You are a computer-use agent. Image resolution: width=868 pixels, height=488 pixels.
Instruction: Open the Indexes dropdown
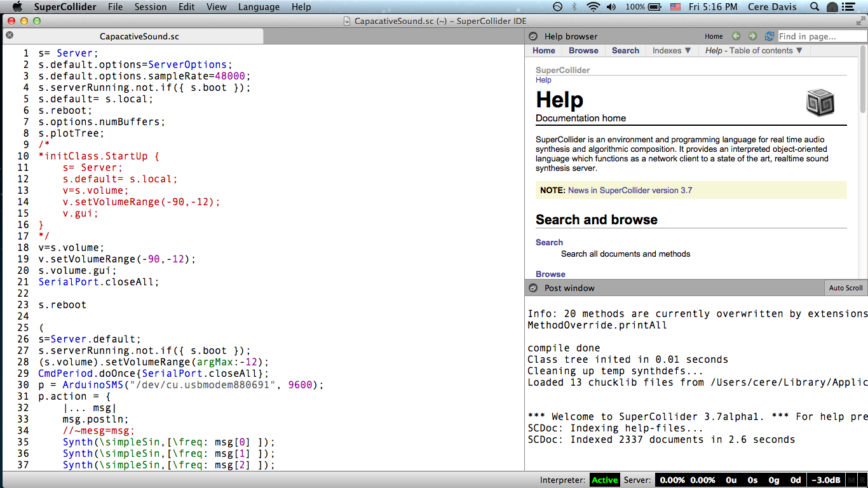point(671,50)
